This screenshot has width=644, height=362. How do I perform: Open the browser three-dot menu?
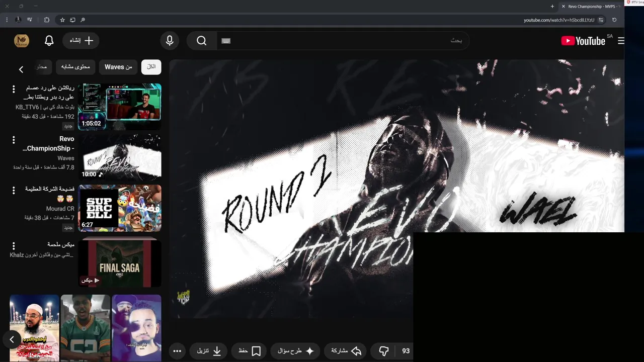point(7,20)
